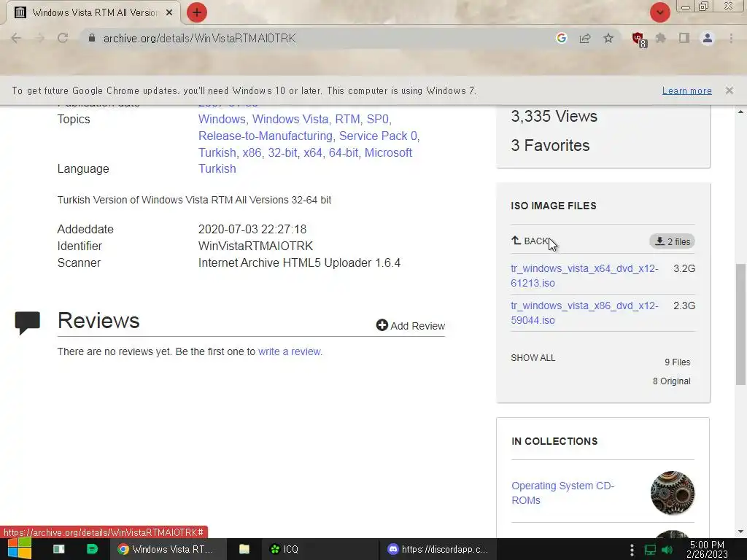This screenshot has width=747, height=560.
Task: Follow the write a review link
Action: click(289, 351)
